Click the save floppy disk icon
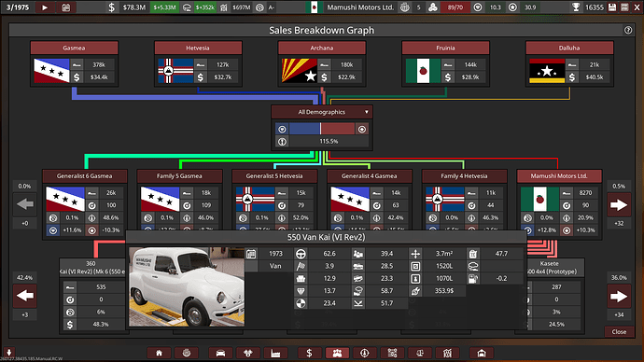644x362 pixels. point(612,7)
